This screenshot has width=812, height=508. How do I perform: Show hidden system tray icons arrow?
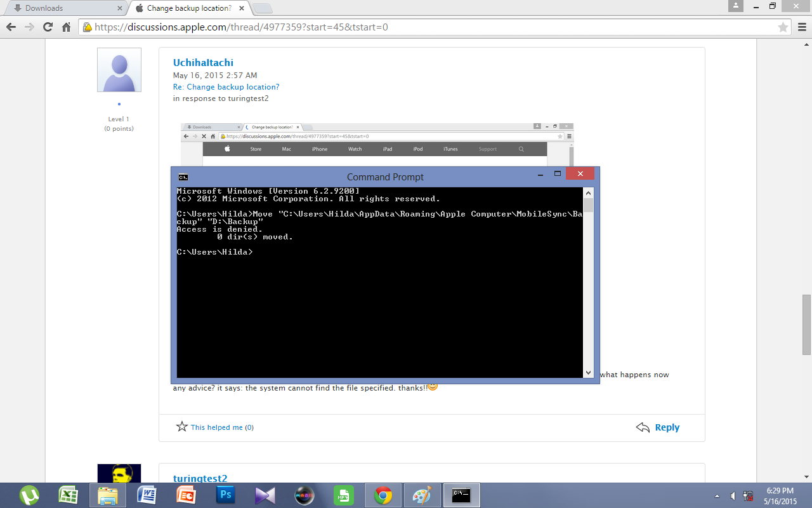click(717, 496)
